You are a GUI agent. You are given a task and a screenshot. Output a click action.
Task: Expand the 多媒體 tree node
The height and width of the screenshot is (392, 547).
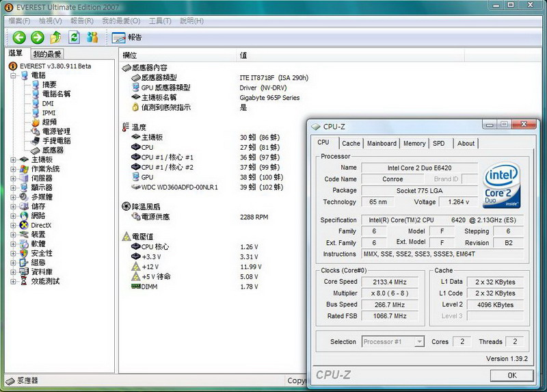[13, 197]
